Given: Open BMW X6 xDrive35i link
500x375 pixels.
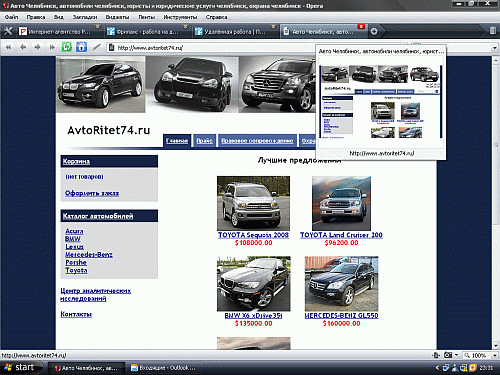Looking at the screenshot, I should (x=253, y=315).
